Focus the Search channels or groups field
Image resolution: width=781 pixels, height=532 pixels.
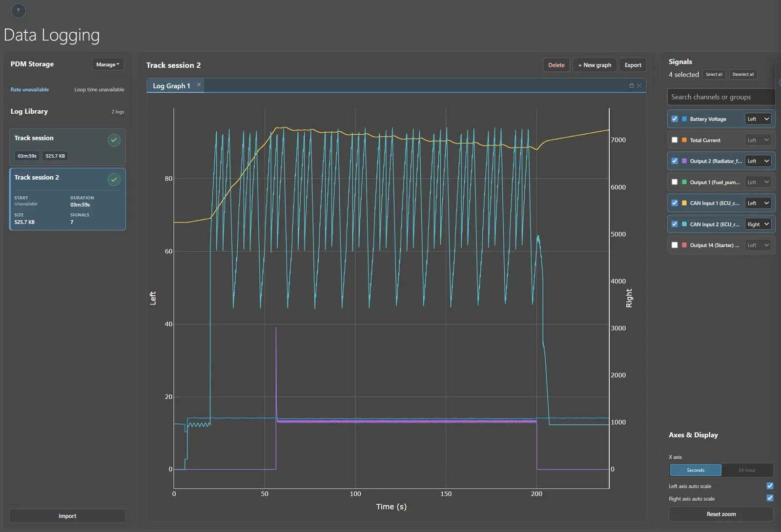[721, 97]
